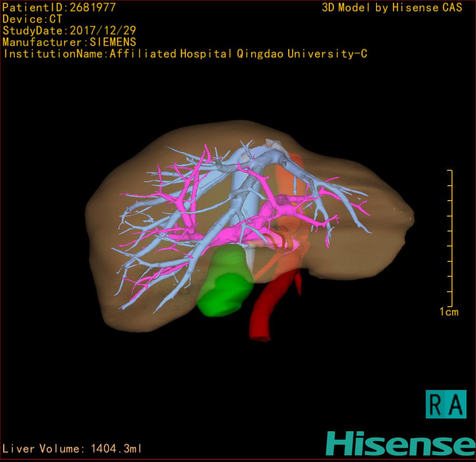Click the 3D Model by Hisense CAS caption
The image size is (476, 462).
point(391,8)
